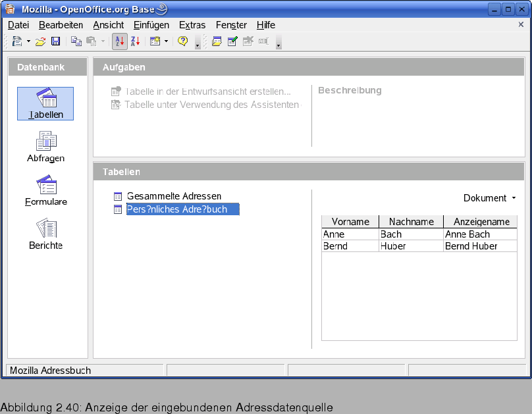Click Sort Descending toolbar icon

135,41
